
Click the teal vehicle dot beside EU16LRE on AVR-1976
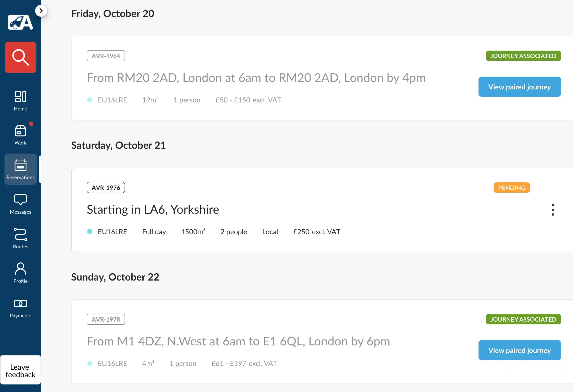(x=90, y=231)
